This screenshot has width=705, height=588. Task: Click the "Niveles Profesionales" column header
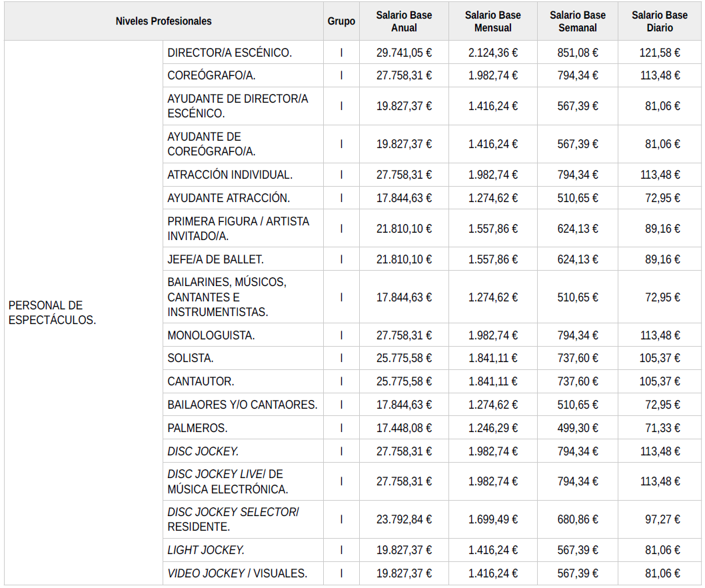point(163,21)
